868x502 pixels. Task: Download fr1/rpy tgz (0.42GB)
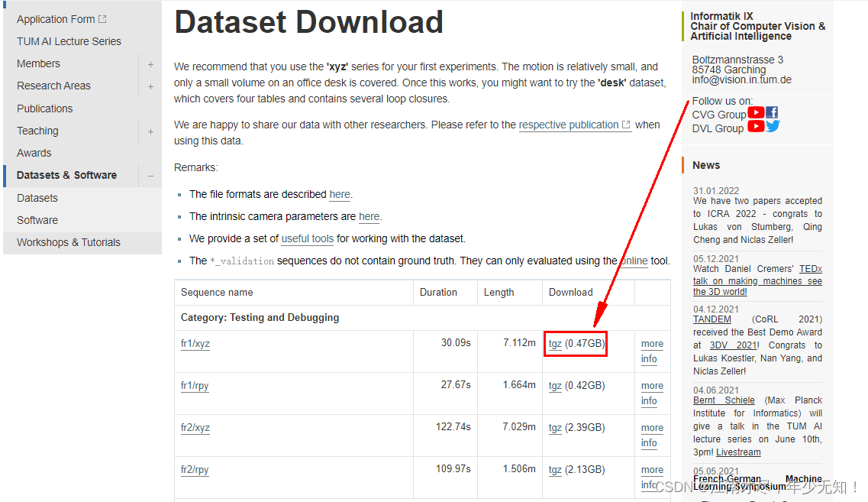point(555,386)
